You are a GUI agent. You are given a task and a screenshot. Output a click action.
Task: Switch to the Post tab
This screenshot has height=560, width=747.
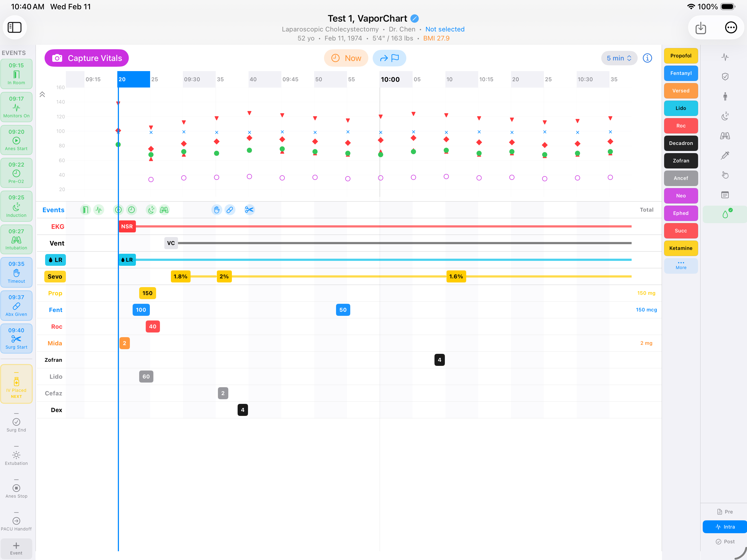pos(725,541)
